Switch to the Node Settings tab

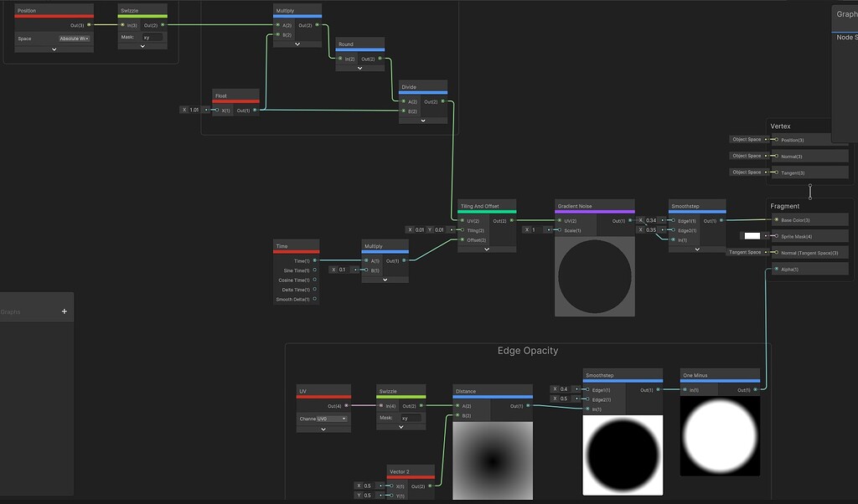pos(846,36)
